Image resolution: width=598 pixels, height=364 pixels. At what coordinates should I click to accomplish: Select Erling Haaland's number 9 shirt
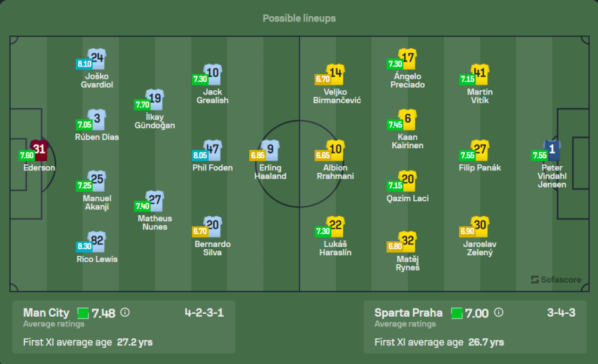pos(270,150)
